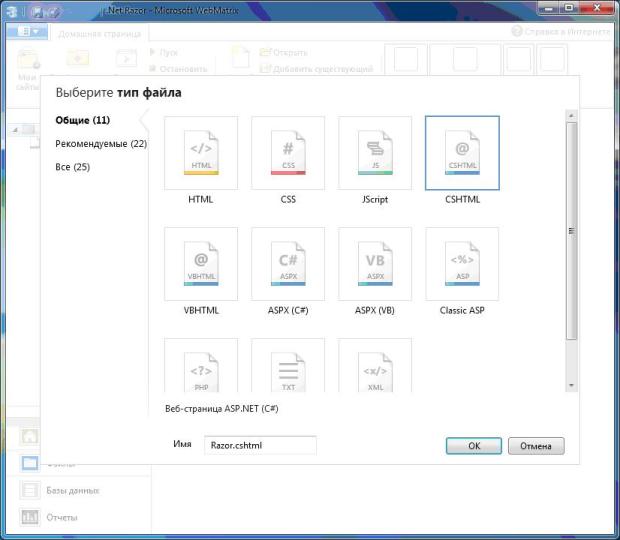The height and width of the screenshot is (540, 620).
Task: Click the scroll up arrow of file list
Action: click(571, 116)
